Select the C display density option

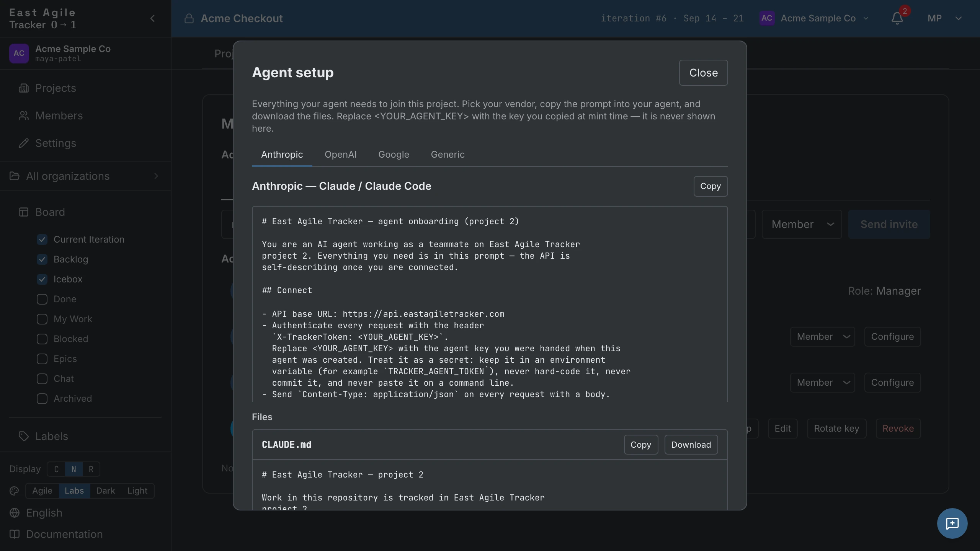56,469
